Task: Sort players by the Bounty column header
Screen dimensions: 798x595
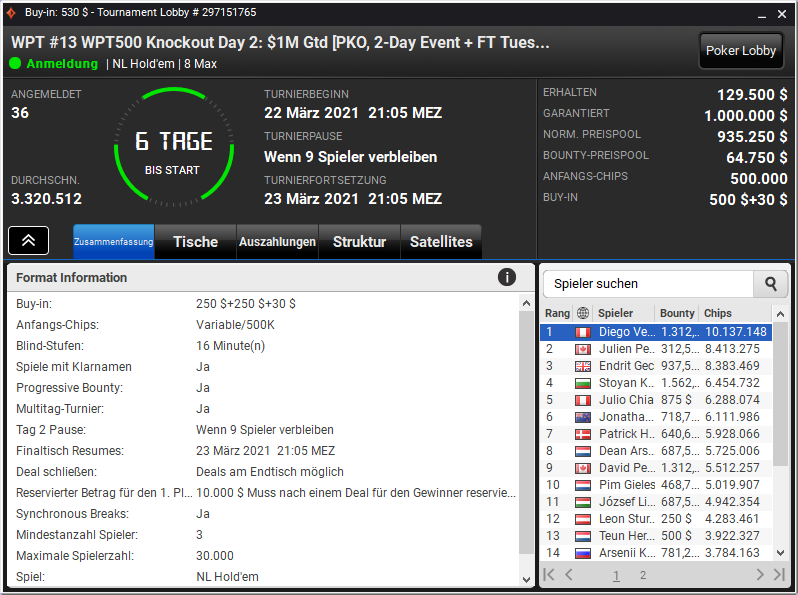Action: [677, 313]
